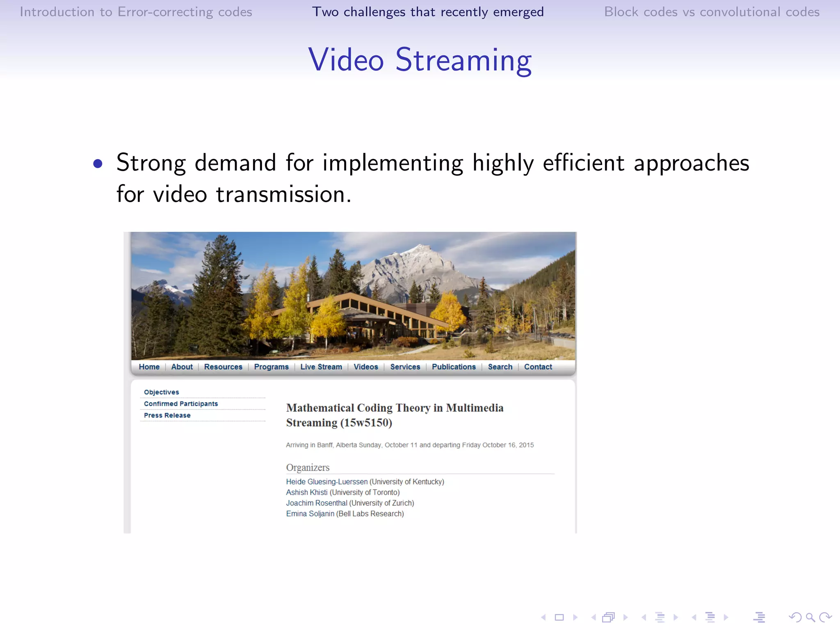The width and height of the screenshot is (840, 630).
Task: Click the previous frame arrow before stacked frames icon
Action: [x=593, y=617]
